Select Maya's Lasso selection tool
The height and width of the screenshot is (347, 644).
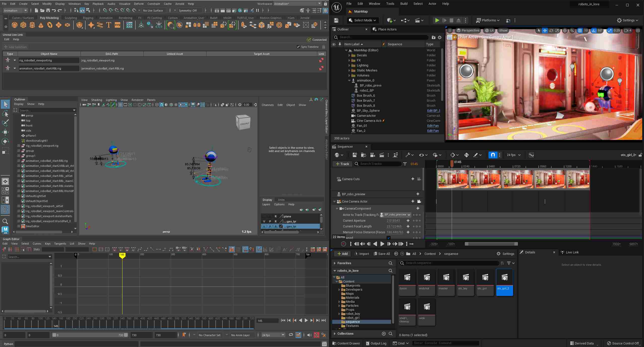click(5, 113)
